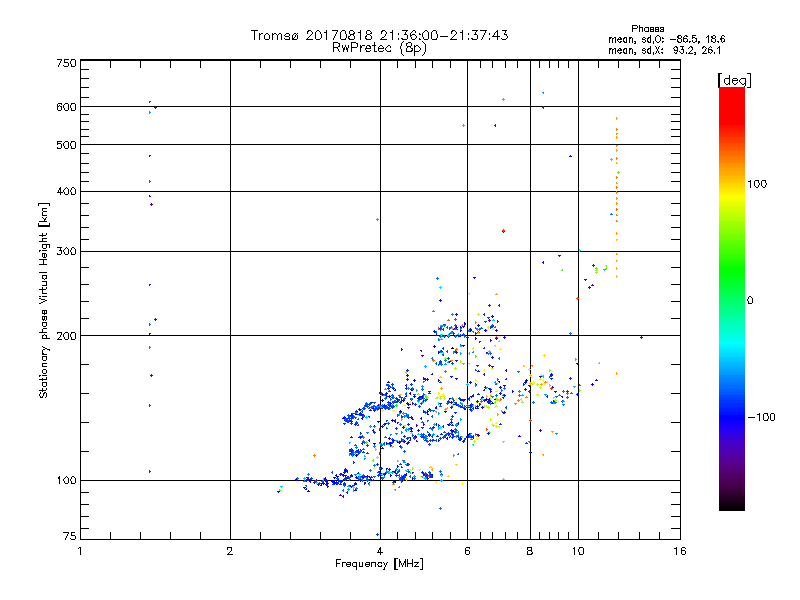The height and width of the screenshot is (600, 800).
Task: Click the x-axis '6' tick label
Action: point(467,551)
